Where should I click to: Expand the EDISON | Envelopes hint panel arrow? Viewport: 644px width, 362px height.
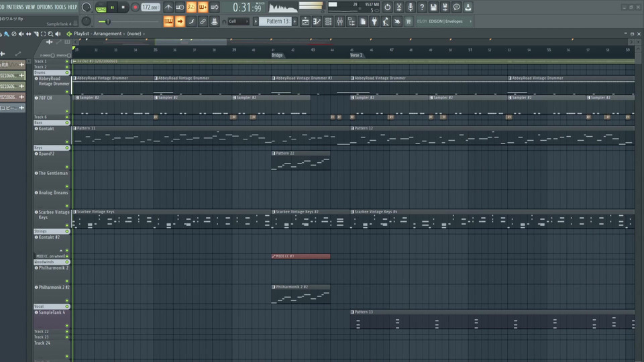(470, 21)
